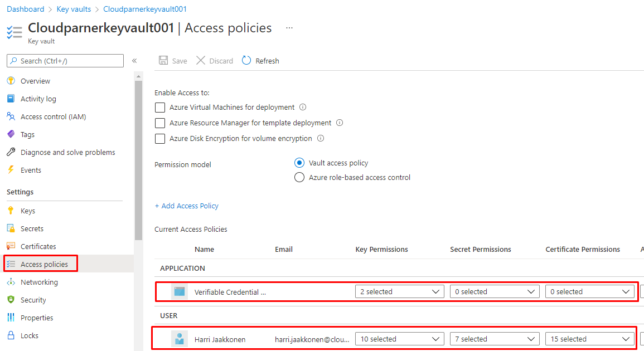The width and height of the screenshot is (644, 351).
Task: Click the Refresh icon in the toolbar
Action: tap(246, 61)
